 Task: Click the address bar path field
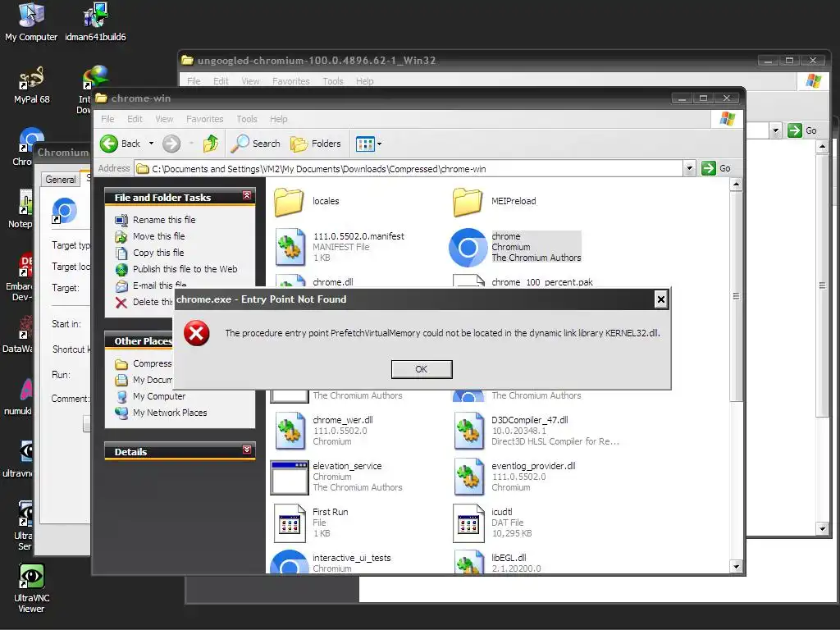coord(409,169)
